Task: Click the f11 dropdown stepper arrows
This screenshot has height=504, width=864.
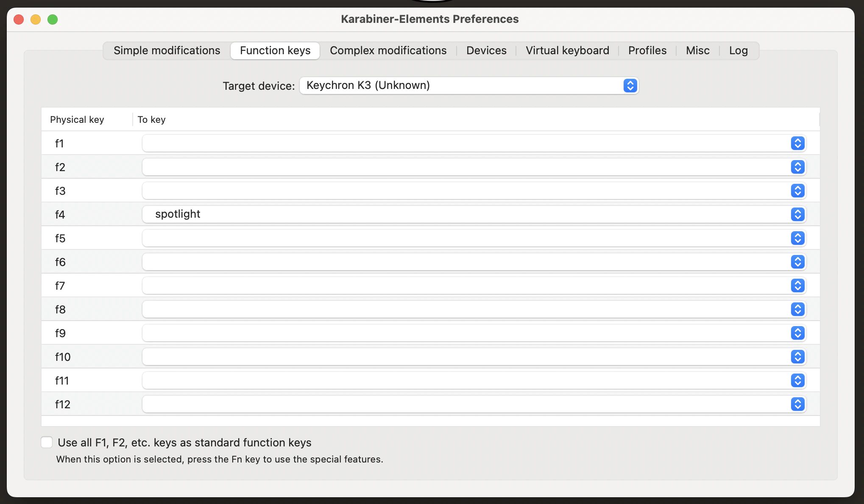Action: click(797, 380)
